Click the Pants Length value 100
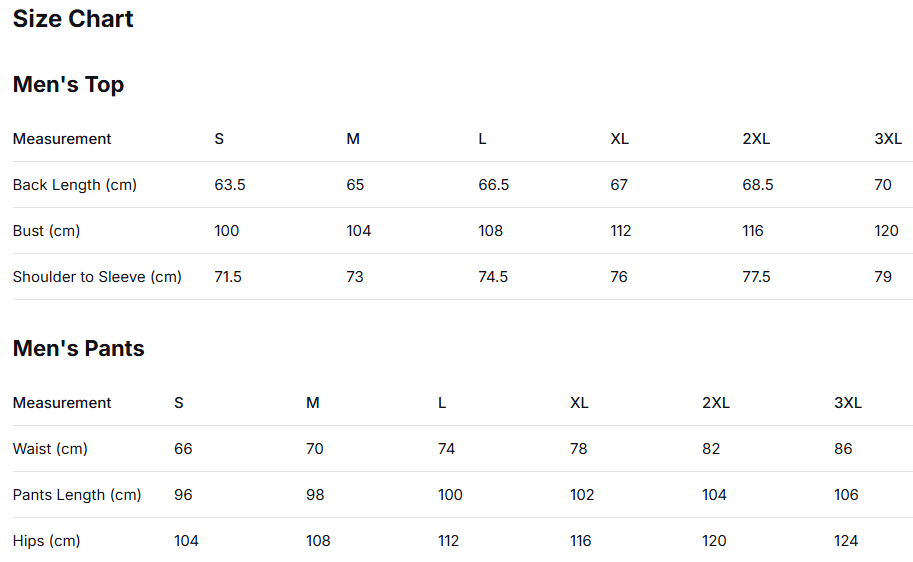The image size is (913, 562). [x=450, y=495]
